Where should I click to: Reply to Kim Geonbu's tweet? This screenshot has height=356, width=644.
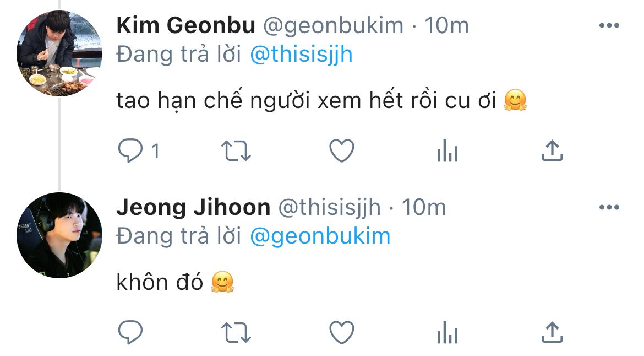pos(130,150)
